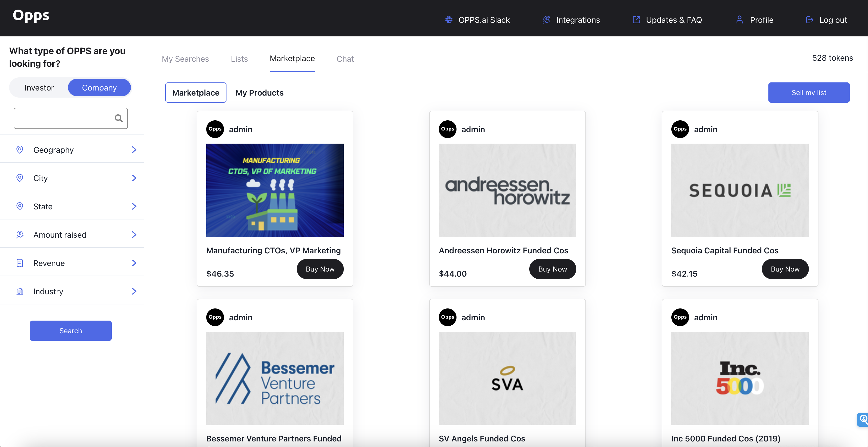Click the Revenue document icon
868x447 pixels.
[19, 263]
